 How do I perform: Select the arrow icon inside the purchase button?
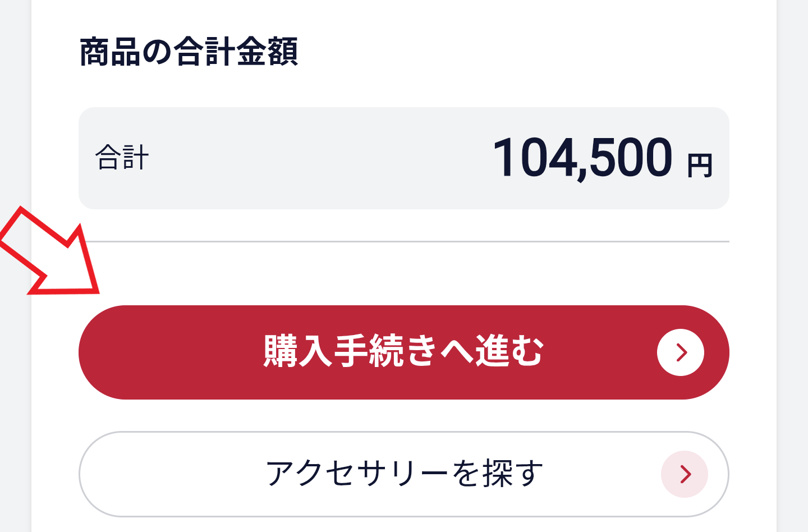coord(681,352)
